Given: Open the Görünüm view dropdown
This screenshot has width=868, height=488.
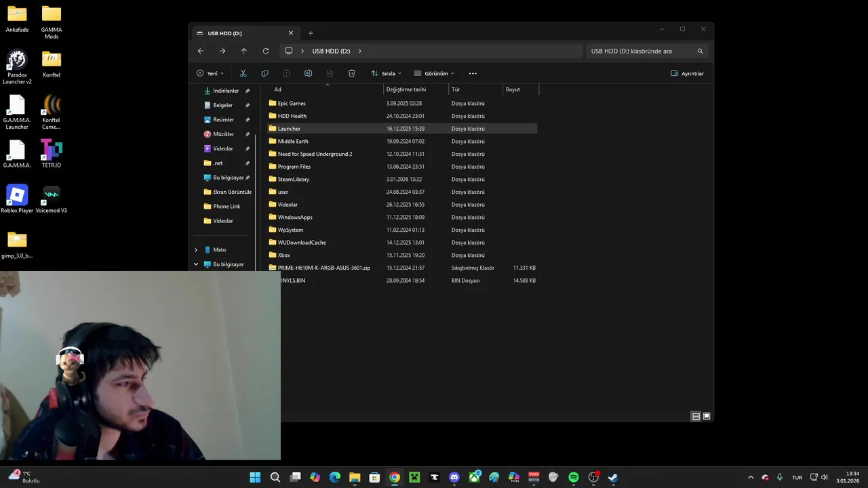Looking at the screenshot, I should click(434, 73).
